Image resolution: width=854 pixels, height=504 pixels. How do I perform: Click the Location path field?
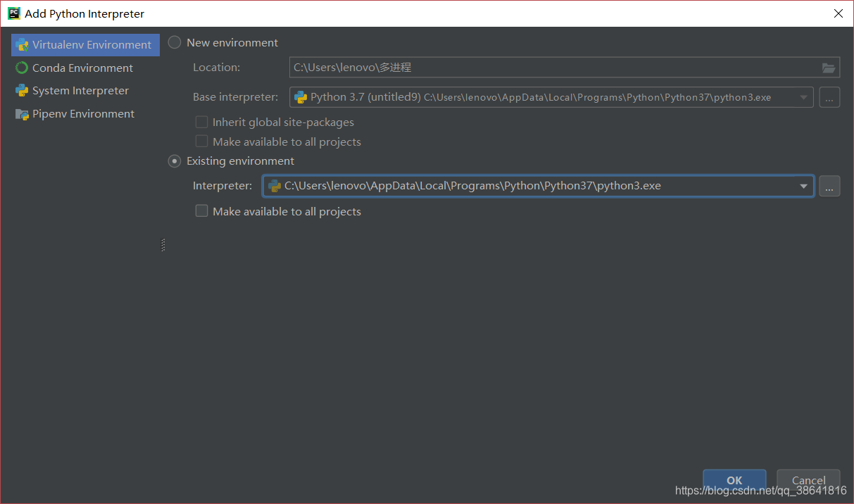(565, 68)
